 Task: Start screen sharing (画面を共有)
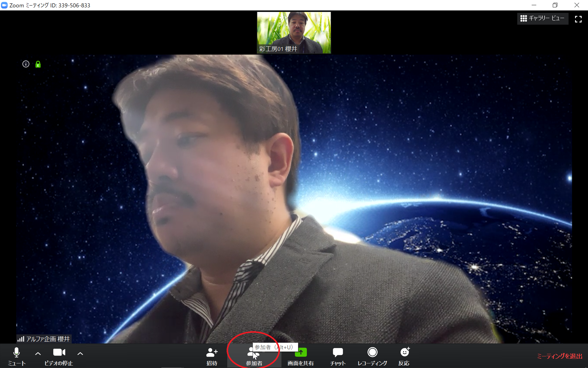(x=301, y=356)
